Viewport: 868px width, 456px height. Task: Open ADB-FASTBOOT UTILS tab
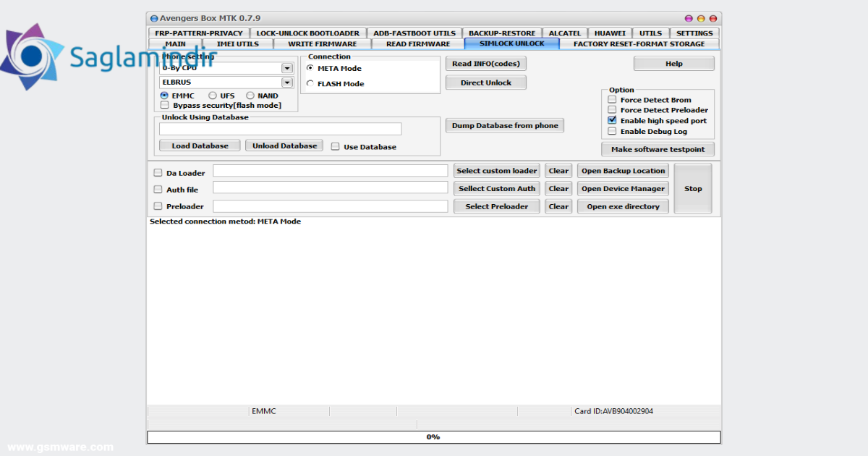[x=414, y=33]
